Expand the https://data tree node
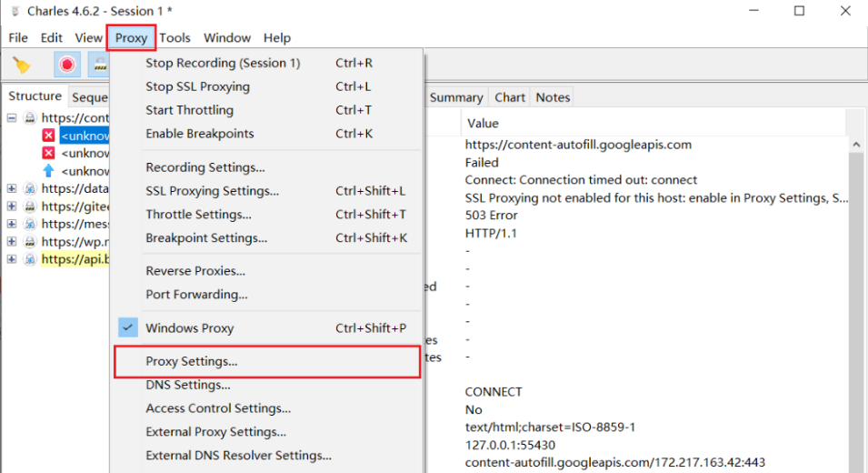Screen dimensions: 868x473 (x=12, y=188)
